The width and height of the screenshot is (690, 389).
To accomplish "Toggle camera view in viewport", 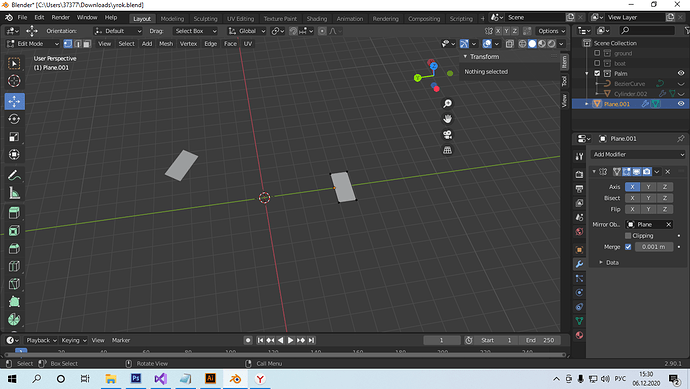I will click(448, 135).
